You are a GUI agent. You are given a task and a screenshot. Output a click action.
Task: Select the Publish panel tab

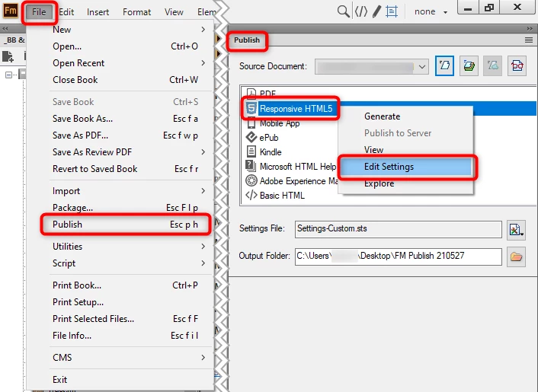(x=247, y=40)
